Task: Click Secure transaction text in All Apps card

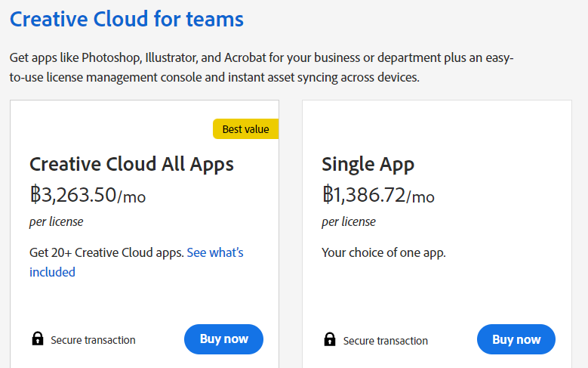Action: (x=93, y=340)
